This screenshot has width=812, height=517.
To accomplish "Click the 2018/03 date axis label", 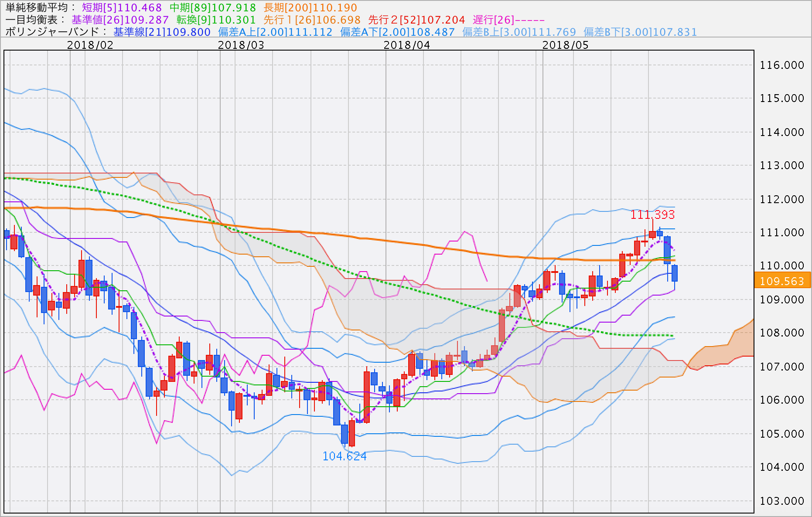I will (x=241, y=45).
